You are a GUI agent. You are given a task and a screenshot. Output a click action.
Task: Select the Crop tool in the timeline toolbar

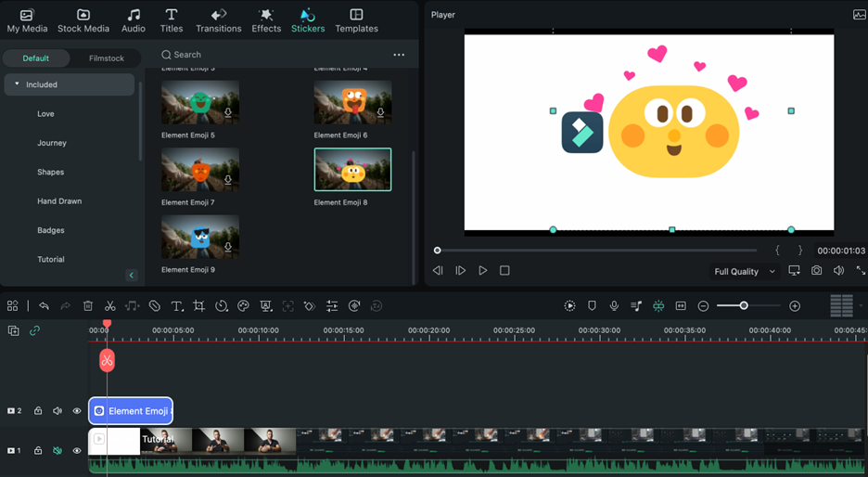199,306
